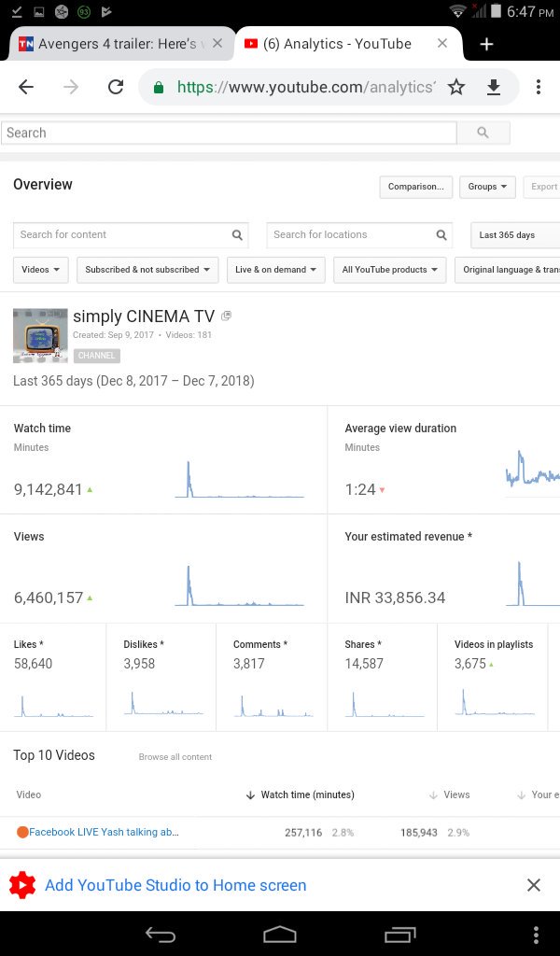Image resolution: width=560 pixels, height=956 pixels.
Task: Open the All YouTube products dropdown
Action: 390,270
